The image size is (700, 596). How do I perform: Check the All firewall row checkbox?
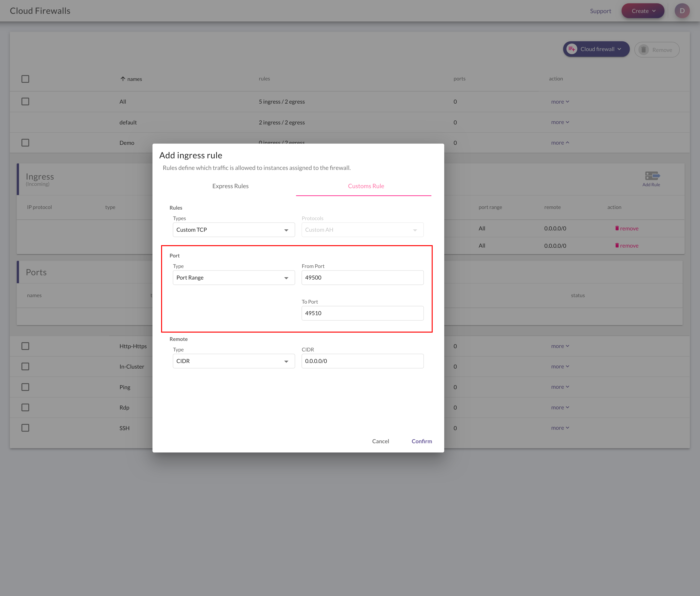click(25, 102)
